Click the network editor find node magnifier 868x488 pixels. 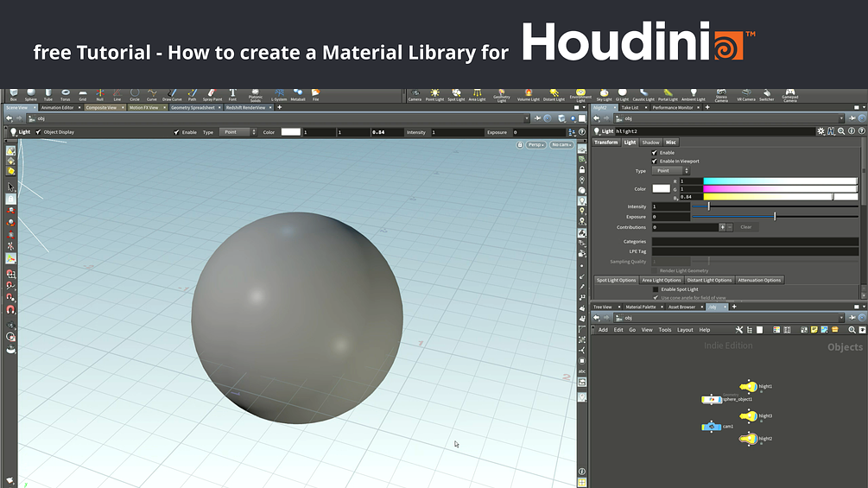[x=852, y=330]
